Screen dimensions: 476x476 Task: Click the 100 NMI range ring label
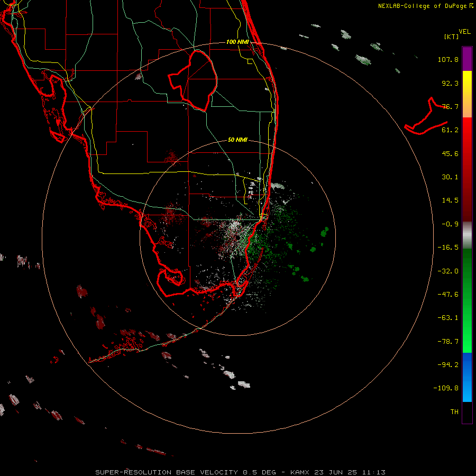click(x=237, y=42)
